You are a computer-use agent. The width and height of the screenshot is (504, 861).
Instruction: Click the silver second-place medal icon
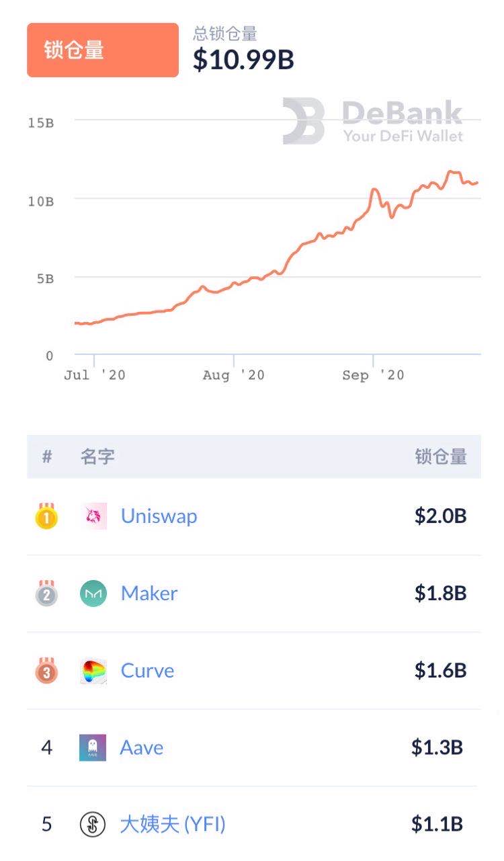(46, 593)
